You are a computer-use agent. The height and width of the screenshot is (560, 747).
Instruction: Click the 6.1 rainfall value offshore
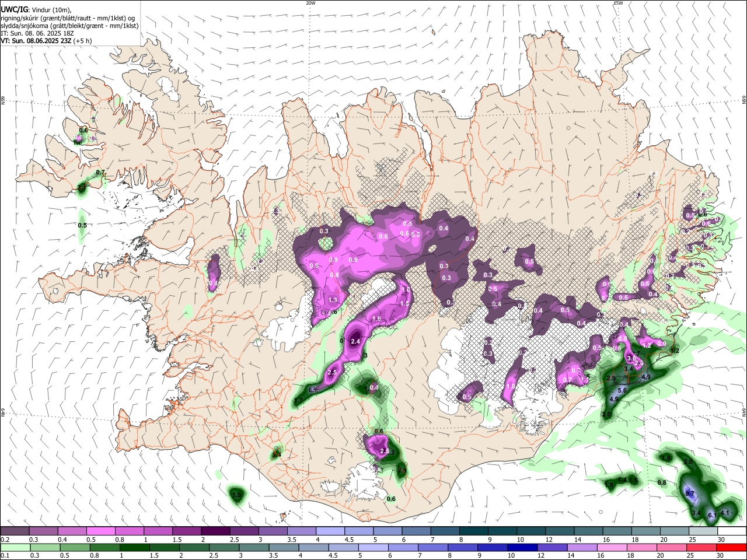[712, 516]
